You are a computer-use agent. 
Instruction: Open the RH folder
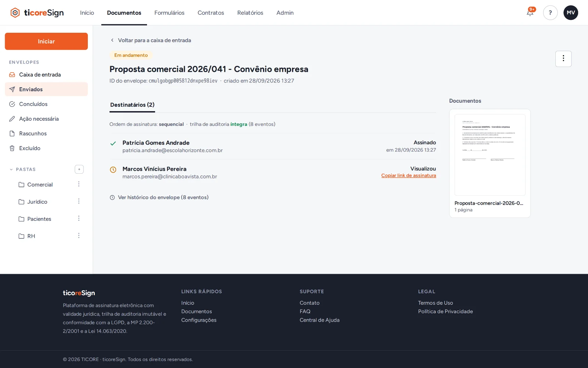point(27,236)
